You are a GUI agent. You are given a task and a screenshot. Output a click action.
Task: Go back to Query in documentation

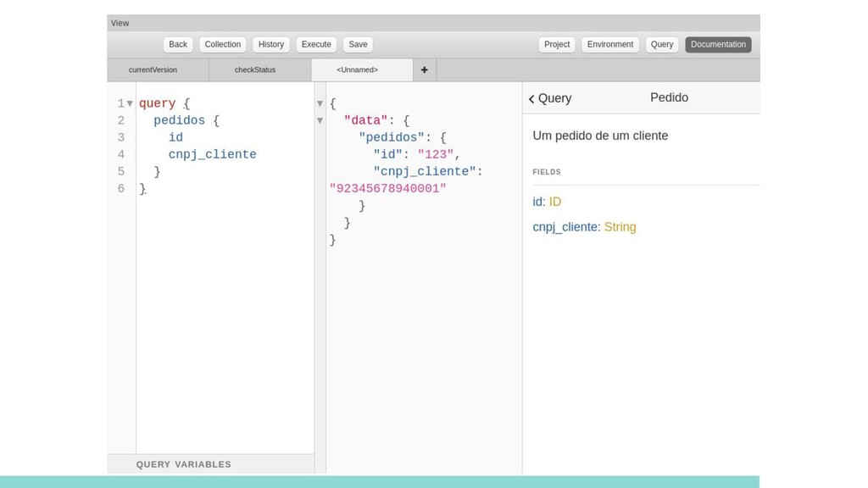[x=549, y=98]
